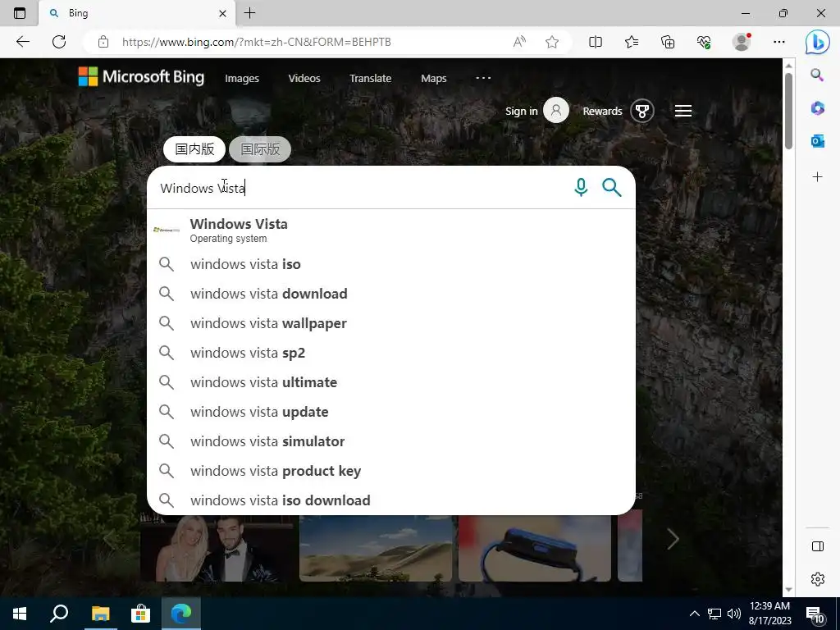Switch to 国际版 search mode
This screenshot has height=630, width=840.
point(260,149)
